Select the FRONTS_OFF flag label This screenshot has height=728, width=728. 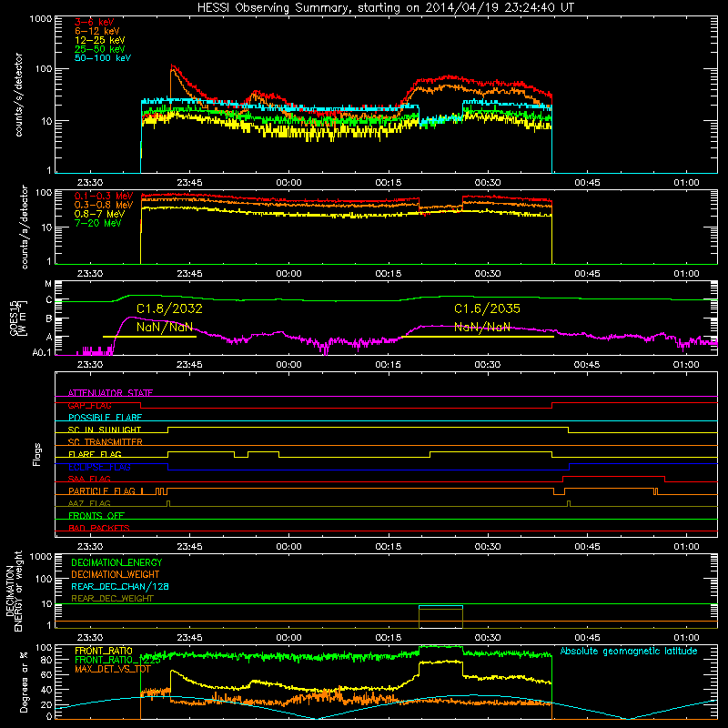click(96, 516)
